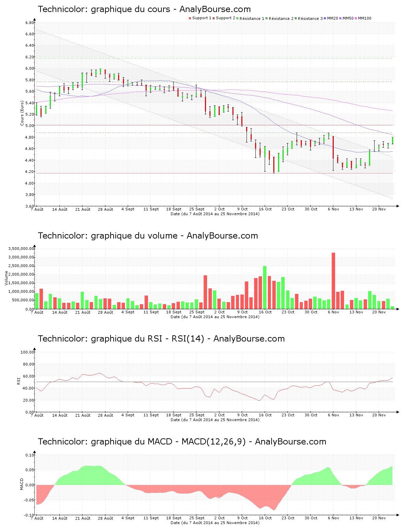Select the 'Support 1' legend label

click(x=202, y=18)
